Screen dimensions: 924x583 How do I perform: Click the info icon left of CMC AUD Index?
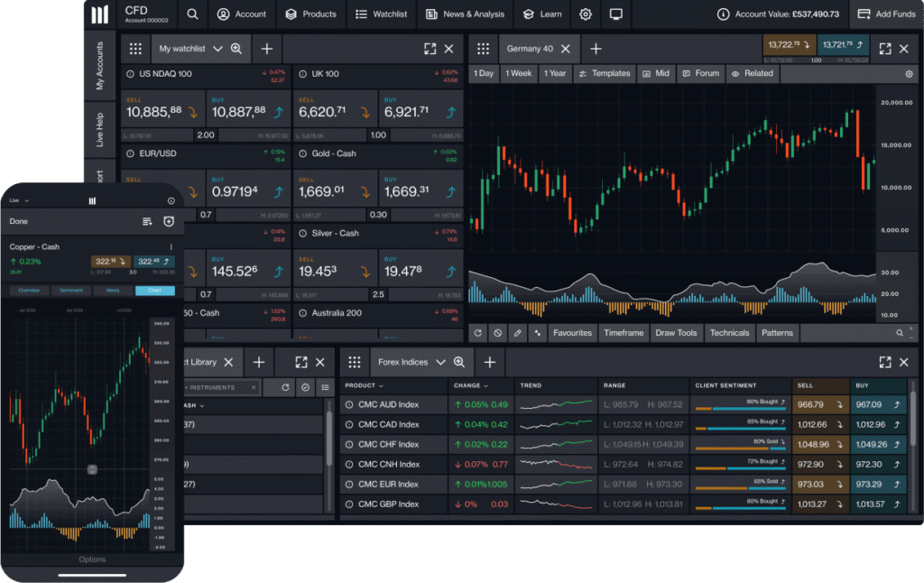(349, 405)
